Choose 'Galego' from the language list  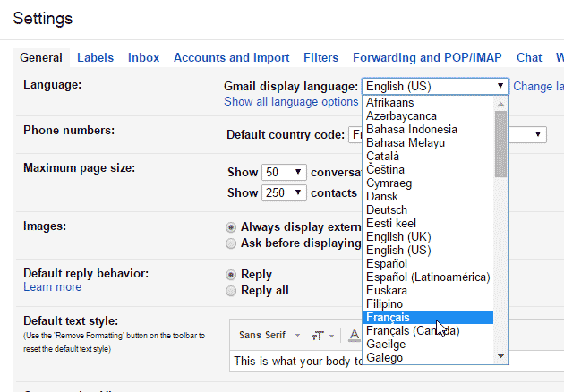[x=428, y=358]
